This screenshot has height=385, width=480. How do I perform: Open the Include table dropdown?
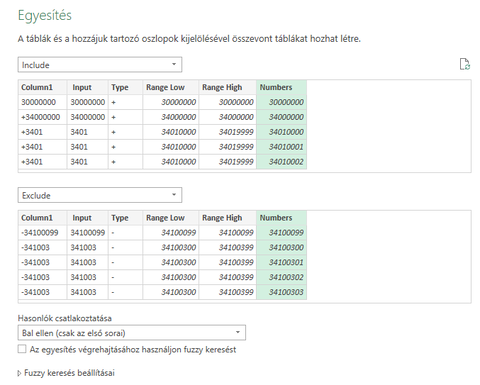(x=100, y=65)
